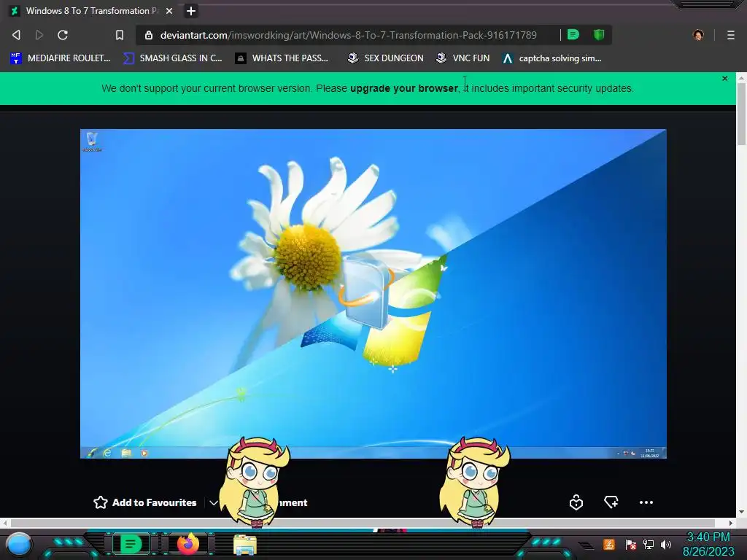Open a new browser tab
747x560 pixels.
pos(191,10)
